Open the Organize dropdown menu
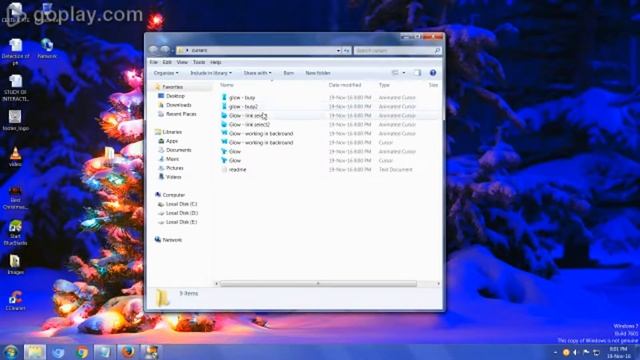640x360 pixels. tap(166, 73)
